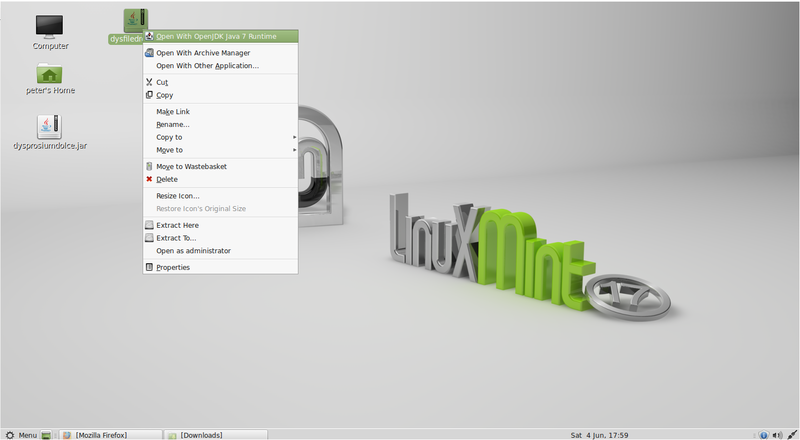
Task: Select the highlighted jar file icon on desktop
Action: click(x=135, y=20)
